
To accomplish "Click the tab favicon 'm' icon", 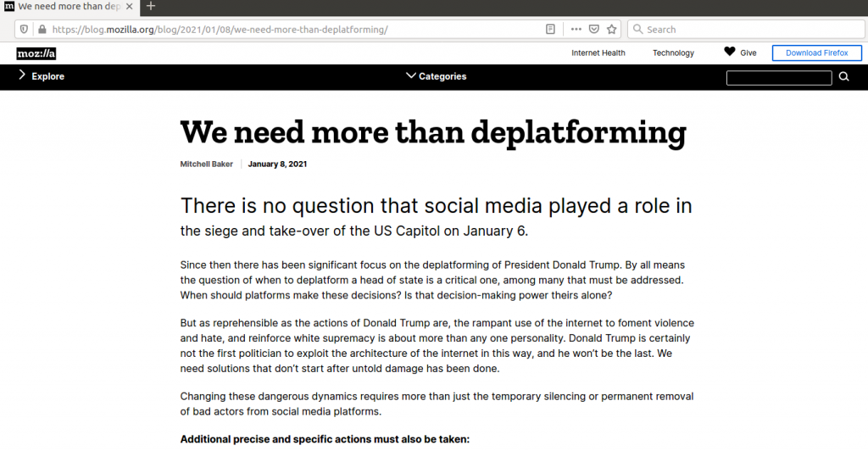I will click(9, 7).
